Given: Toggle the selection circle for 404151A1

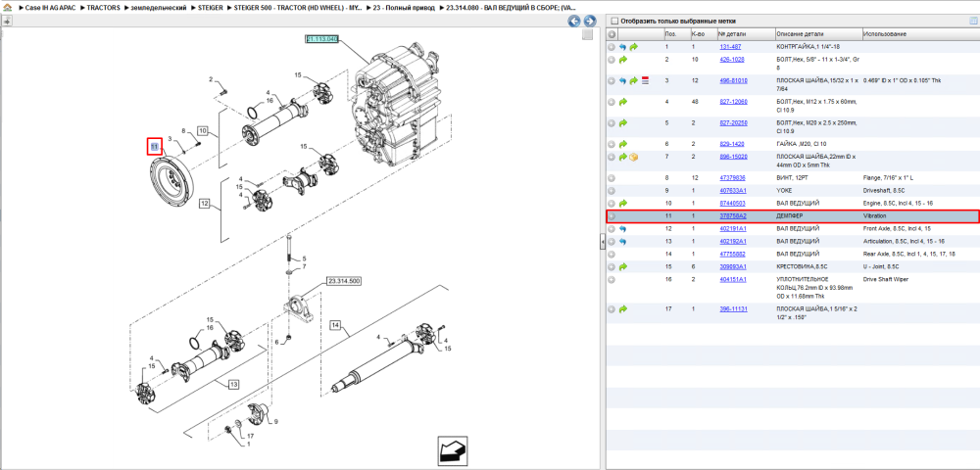Looking at the screenshot, I should click(x=612, y=280).
